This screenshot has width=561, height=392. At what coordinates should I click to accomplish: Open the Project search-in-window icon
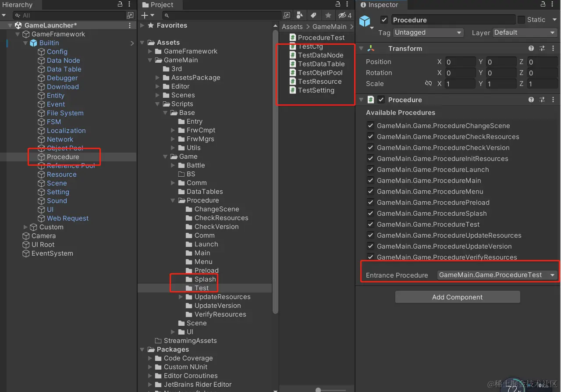(x=287, y=15)
